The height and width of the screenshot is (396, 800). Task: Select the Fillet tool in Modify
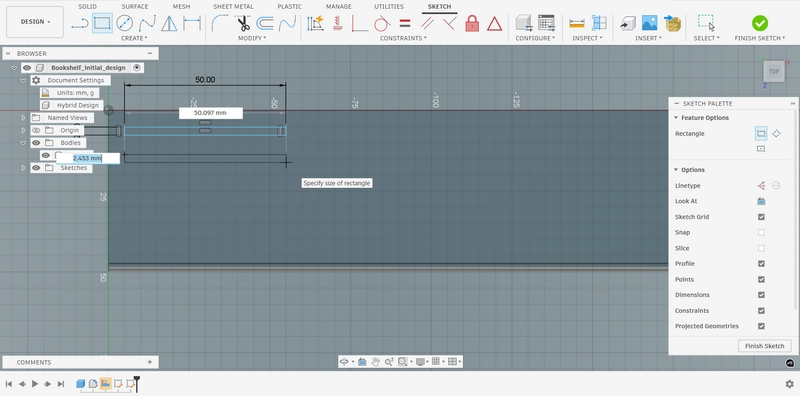click(x=220, y=23)
